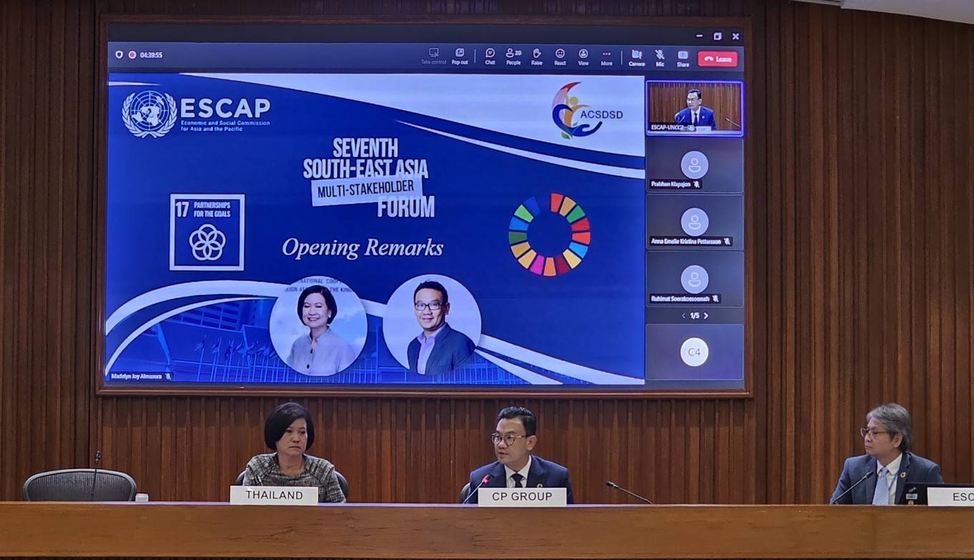This screenshot has width=974, height=560.
Task: Click the Share screen icon
Action: click(683, 56)
